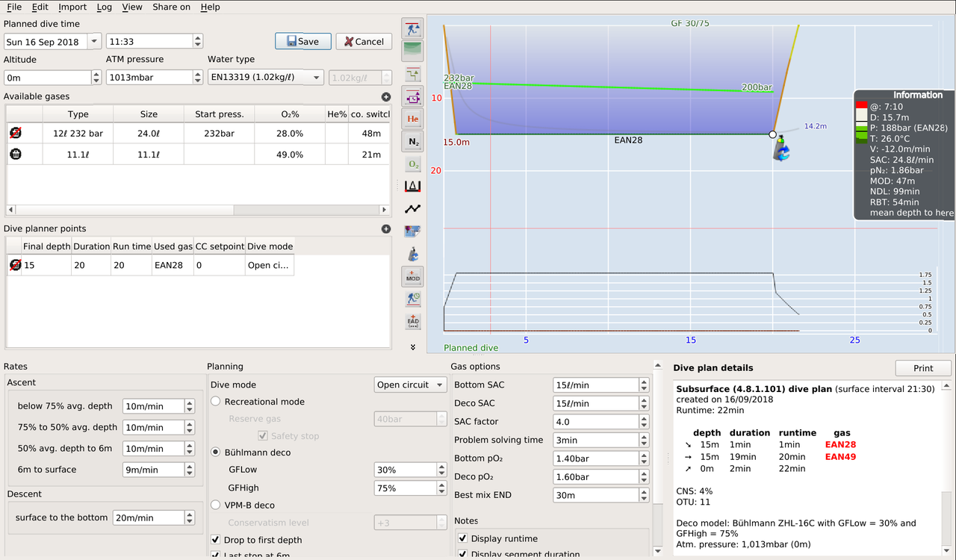Toggle the He partial pressure graph icon
The image size is (956, 560).
pyautogui.click(x=412, y=119)
